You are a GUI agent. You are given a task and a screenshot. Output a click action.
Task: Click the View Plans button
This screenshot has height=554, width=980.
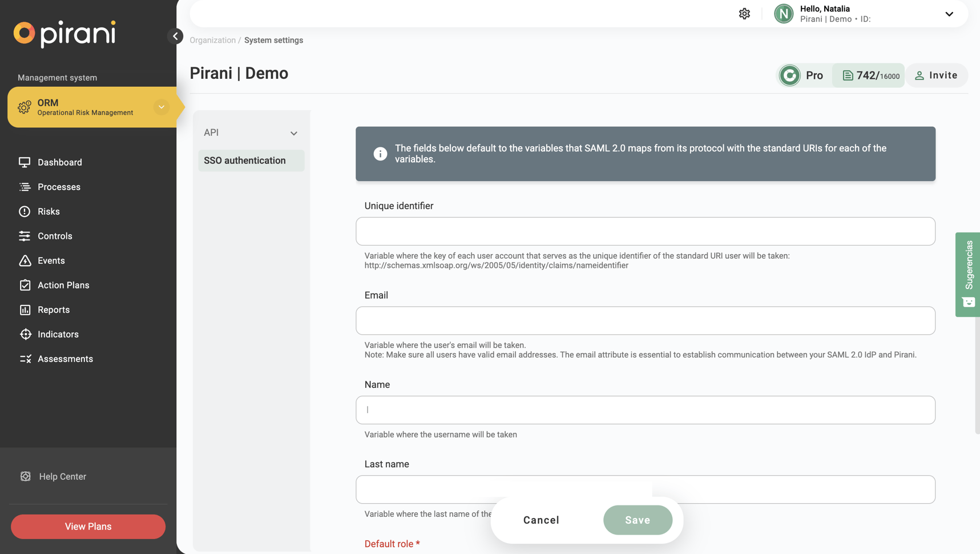[88, 527]
